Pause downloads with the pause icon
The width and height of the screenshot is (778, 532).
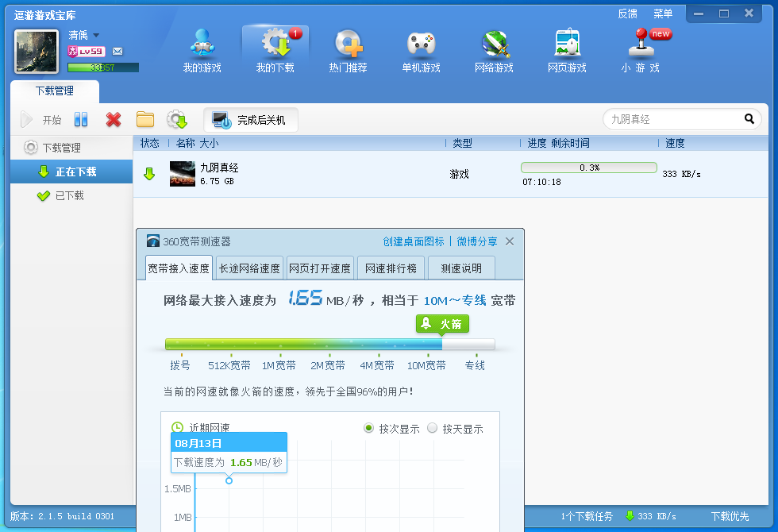click(x=81, y=120)
